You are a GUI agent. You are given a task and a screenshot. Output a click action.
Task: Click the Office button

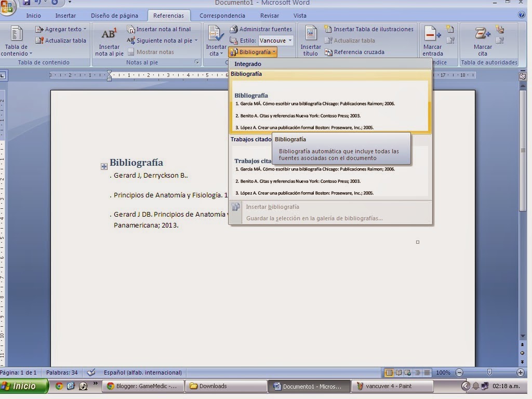[x=7, y=7]
